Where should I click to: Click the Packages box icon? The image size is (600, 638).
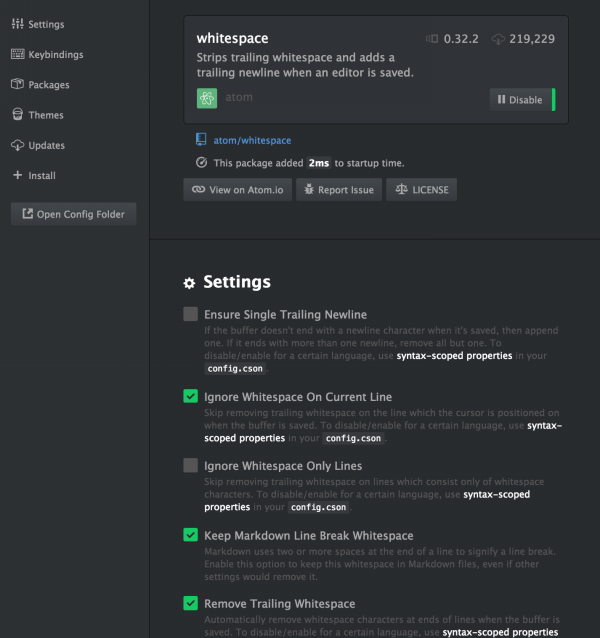pos(17,85)
